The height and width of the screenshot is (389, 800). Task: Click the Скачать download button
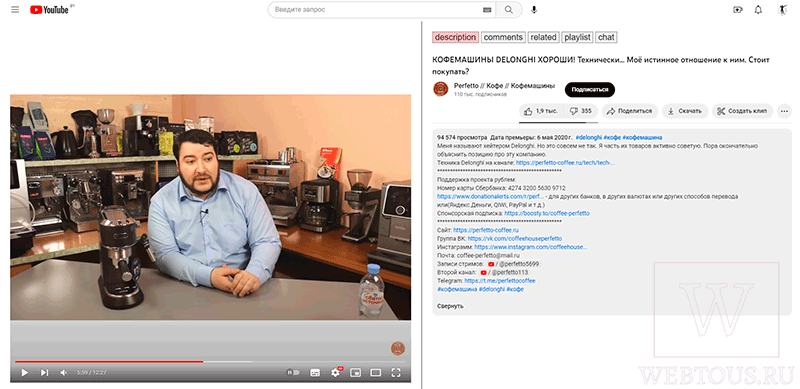[x=685, y=111]
